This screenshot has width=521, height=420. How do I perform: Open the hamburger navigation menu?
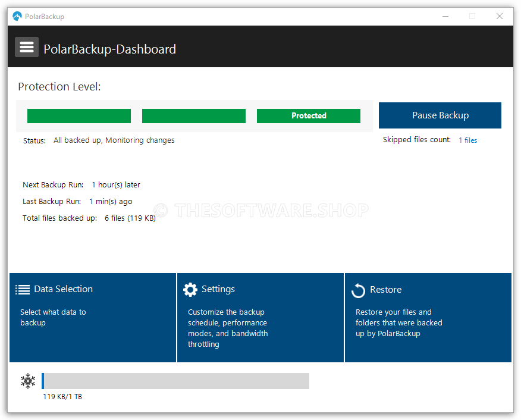coord(26,46)
